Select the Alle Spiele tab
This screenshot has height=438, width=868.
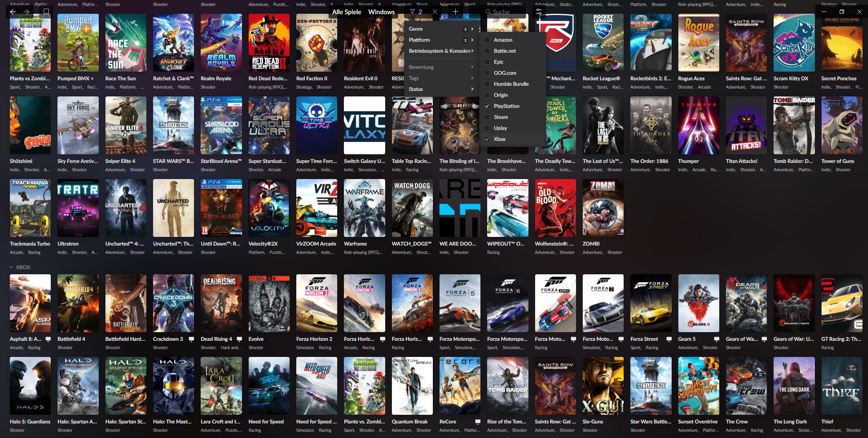click(346, 12)
